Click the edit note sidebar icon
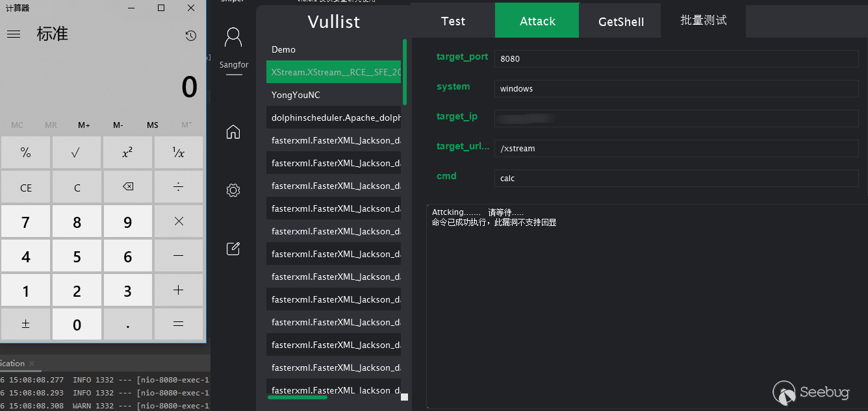 coord(233,248)
